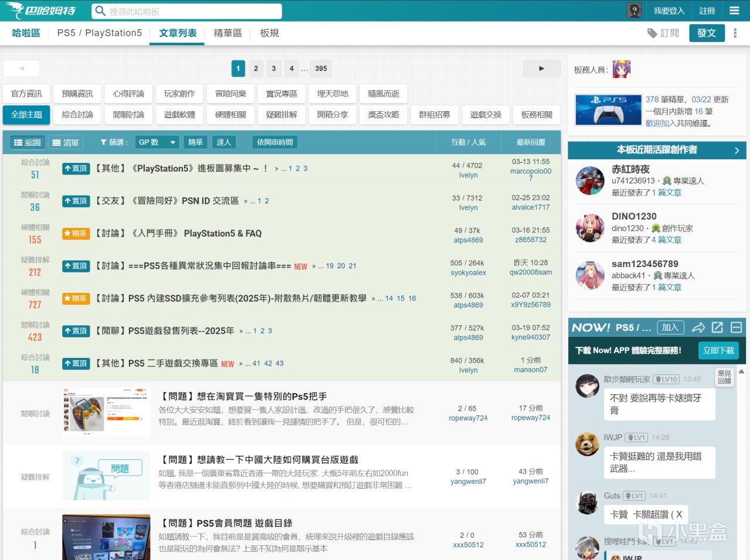Open the PS5 / PlayStation5 board tab

100,33
